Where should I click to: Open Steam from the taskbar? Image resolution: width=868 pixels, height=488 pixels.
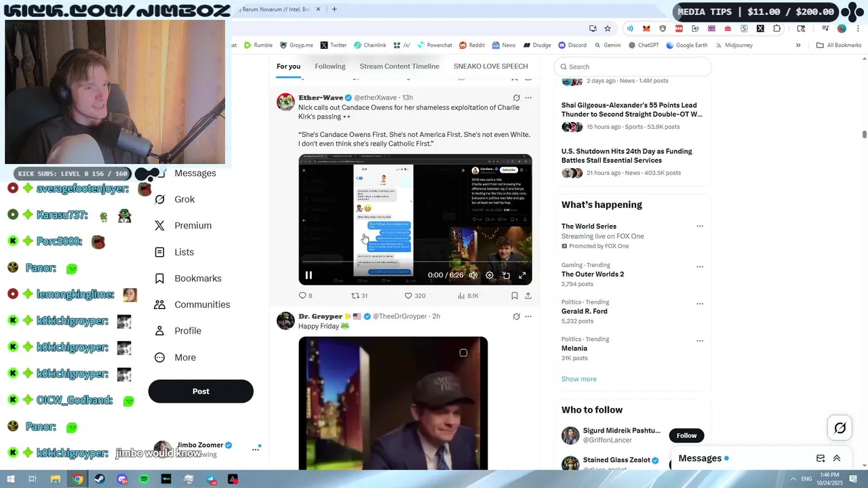click(x=100, y=479)
